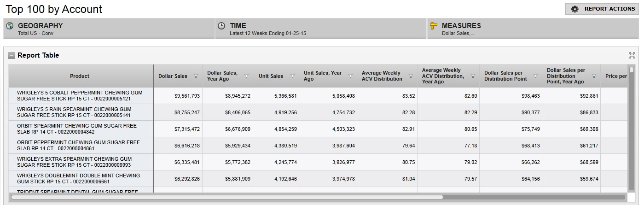This screenshot has height=205, width=644.
Task: Open Dollar Sales, Year Ago filter dropdown
Action: (x=246, y=76)
